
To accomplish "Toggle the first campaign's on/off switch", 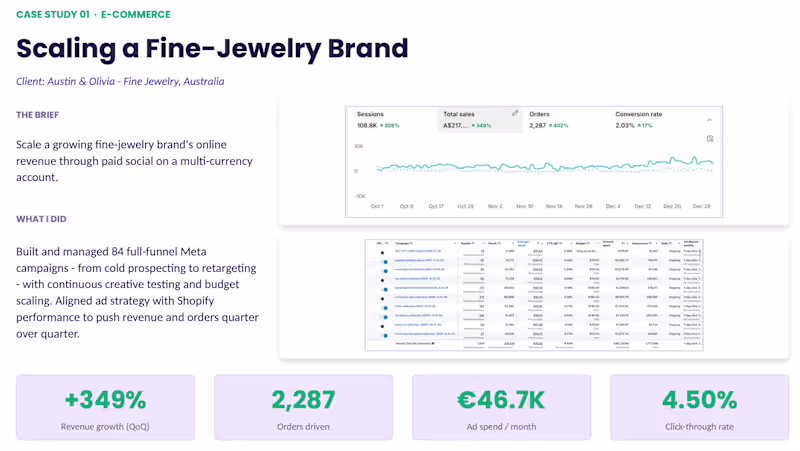I will [382, 253].
